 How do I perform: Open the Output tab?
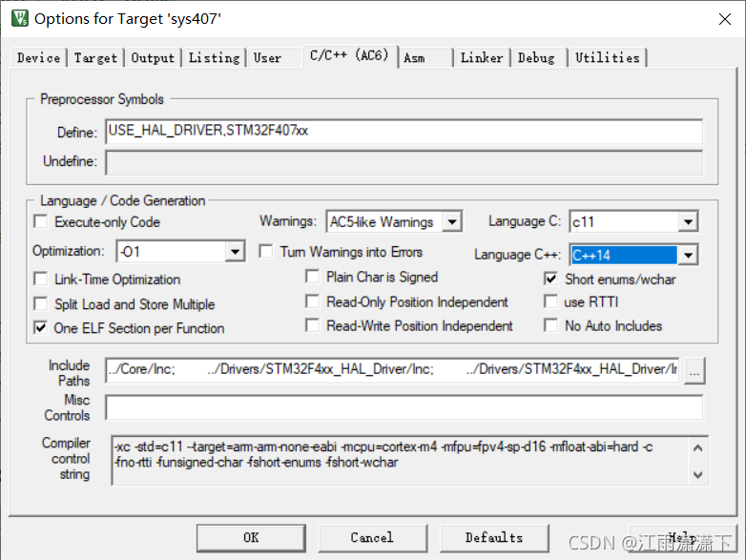[153, 58]
